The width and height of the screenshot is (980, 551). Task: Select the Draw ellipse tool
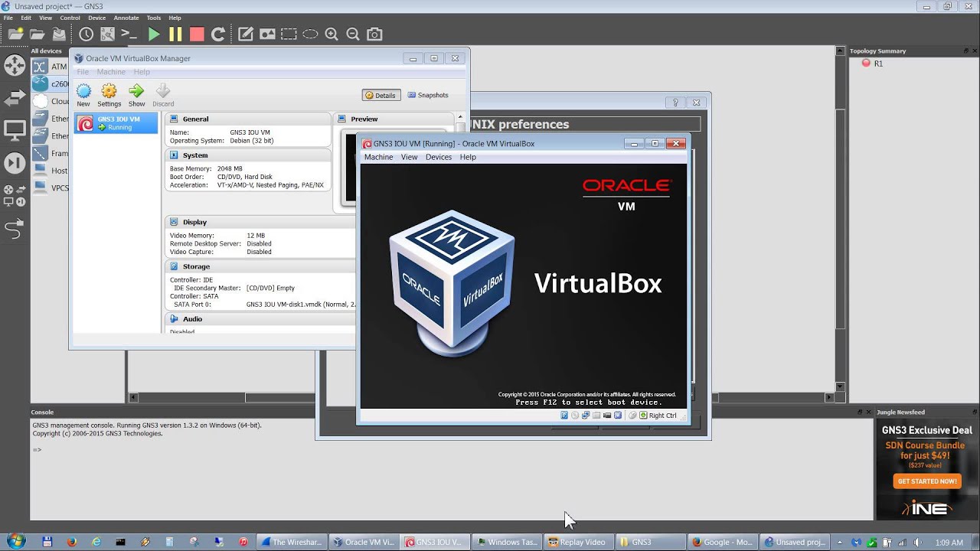pyautogui.click(x=310, y=34)
